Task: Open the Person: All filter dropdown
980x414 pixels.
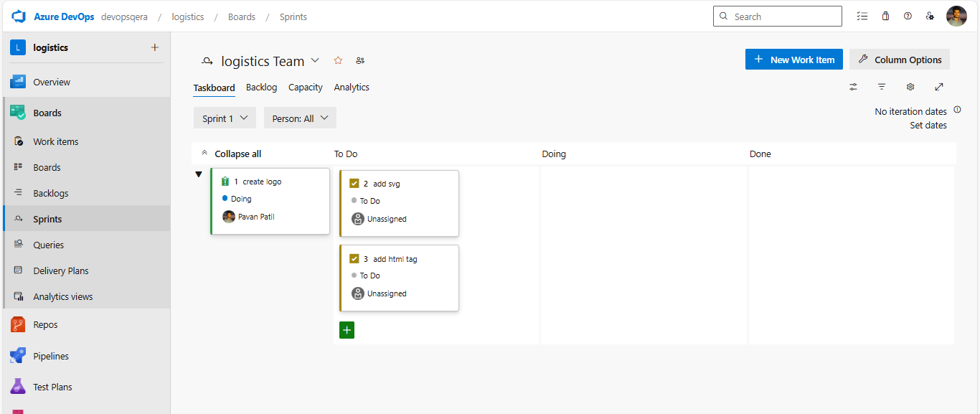Action: (300, 118)
